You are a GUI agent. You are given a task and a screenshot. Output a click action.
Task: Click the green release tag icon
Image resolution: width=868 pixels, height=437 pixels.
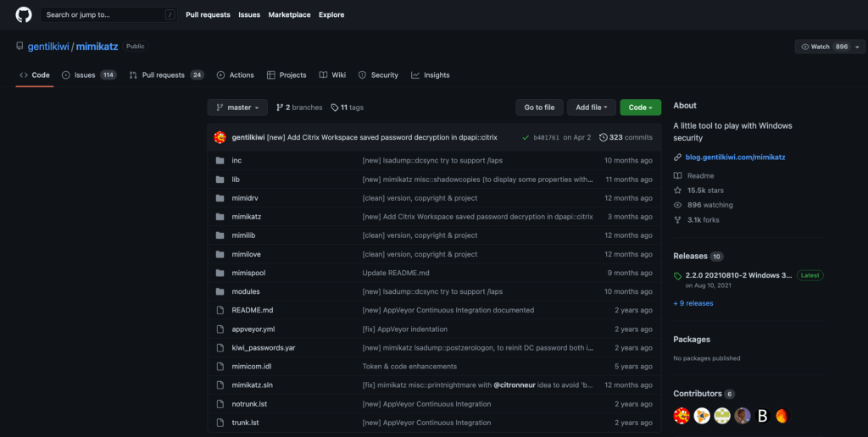tap(677, 275)
